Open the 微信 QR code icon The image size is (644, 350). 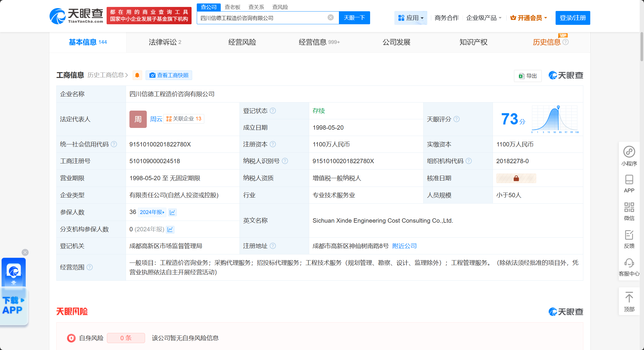629,207
